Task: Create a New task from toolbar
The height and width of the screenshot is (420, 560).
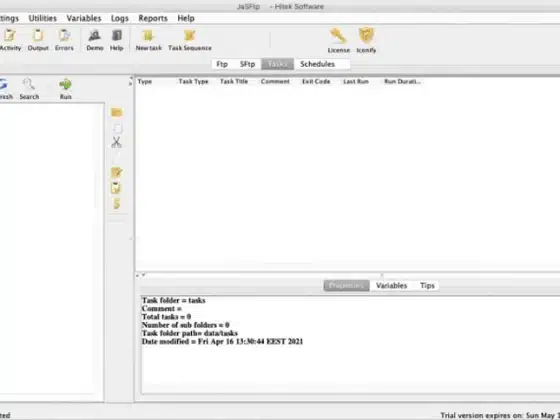Action: click(149, 40)
